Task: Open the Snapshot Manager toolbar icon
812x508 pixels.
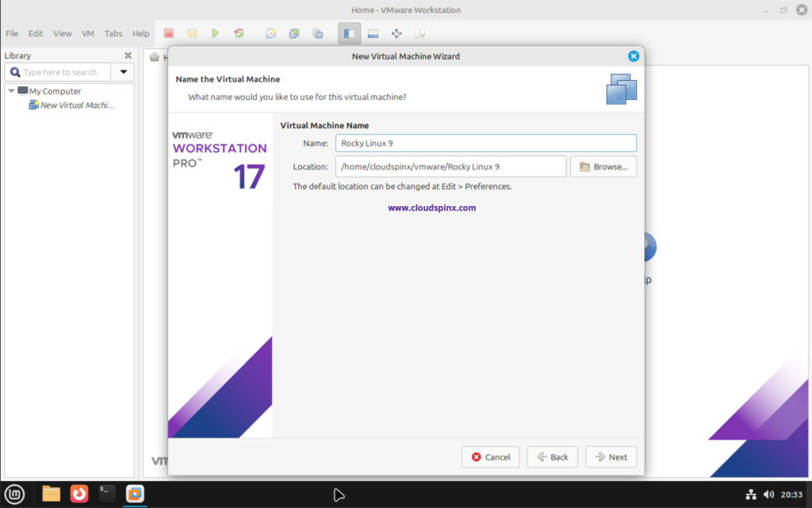Action: click(x=318, y=33)
